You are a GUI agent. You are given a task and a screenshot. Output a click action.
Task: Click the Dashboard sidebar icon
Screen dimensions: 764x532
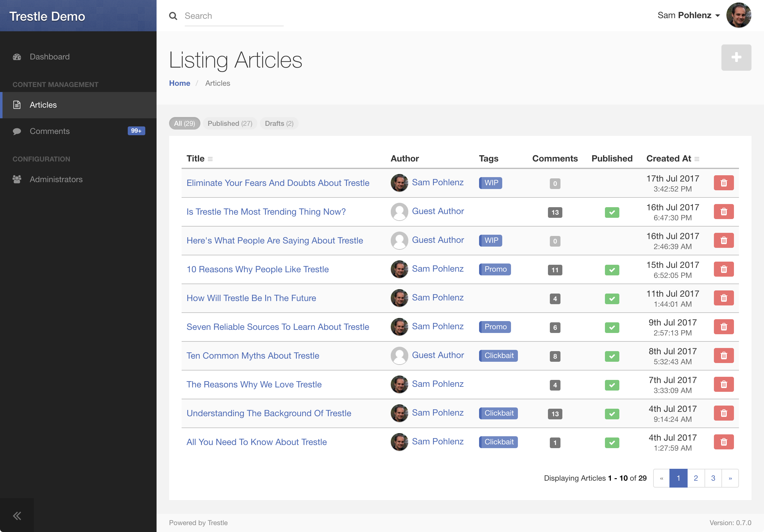pos(17,56)
